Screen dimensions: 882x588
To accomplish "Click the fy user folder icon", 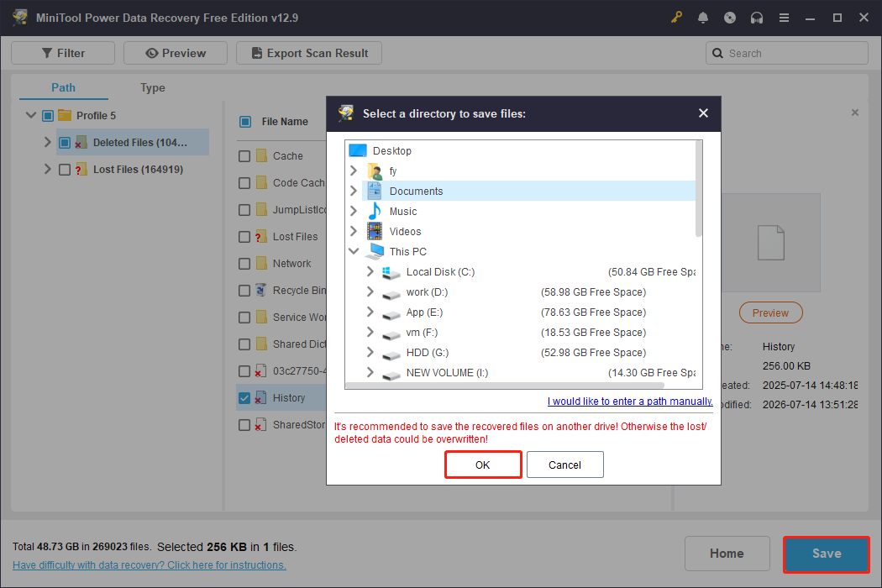I will coord(375,171).
